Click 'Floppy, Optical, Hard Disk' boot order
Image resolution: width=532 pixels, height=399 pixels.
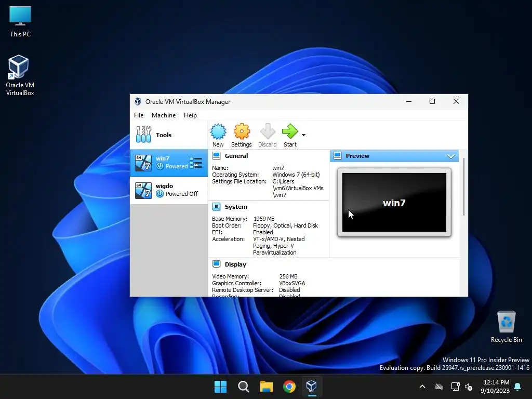pos(285,225)
